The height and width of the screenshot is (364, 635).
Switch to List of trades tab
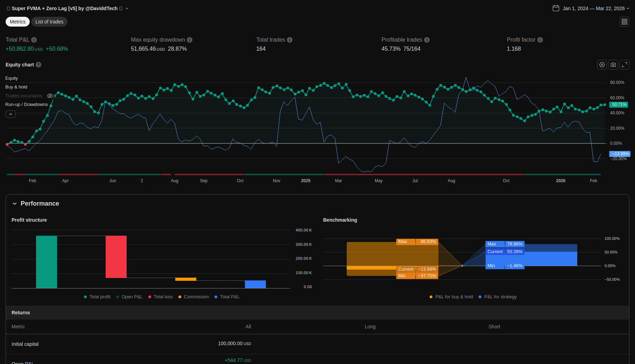pyautogui.click(x=49, y=22)
